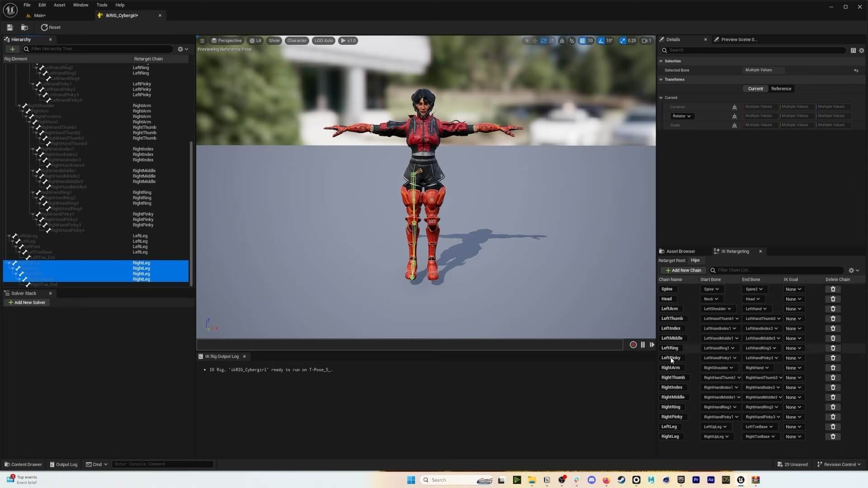Open the camera speed control in viewport

(646, 40)
